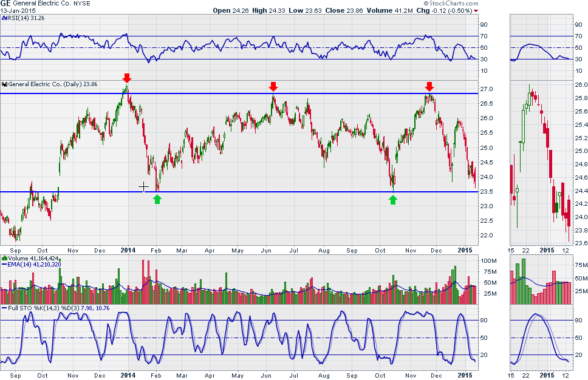The height and width of the screenshot is (380, 588).
Task: Click the volume bars icon next to Volume 41,164,424
Action: tap(4, 258)
